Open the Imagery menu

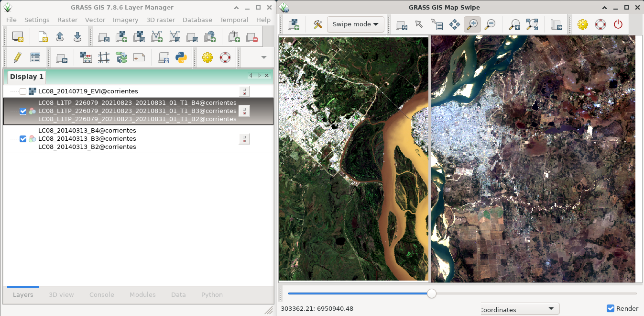tap(125, 20)
